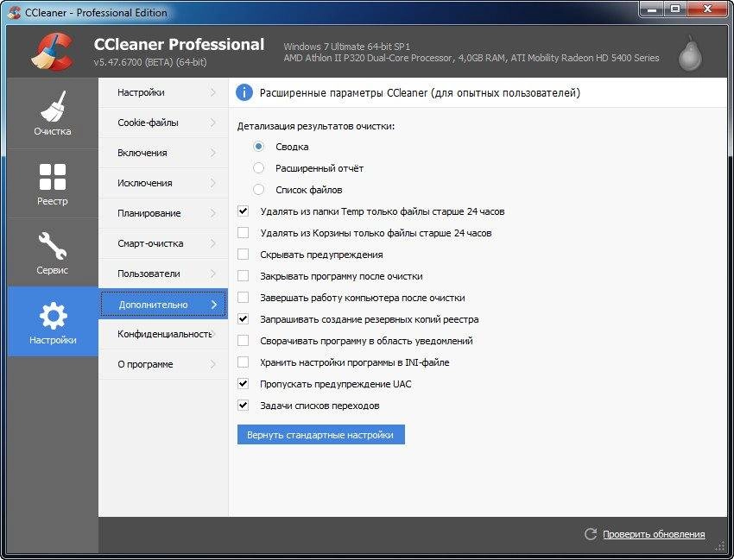Click Вернуть стандартные настройки button

pyautogui.click(x=320, y=435)
